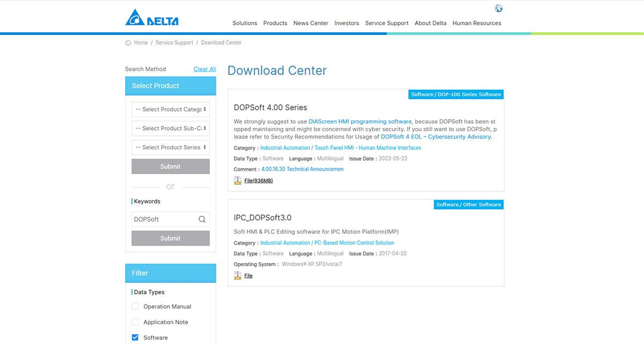Download the File link for IPC_DOPSoft3.0

[248, 276]
